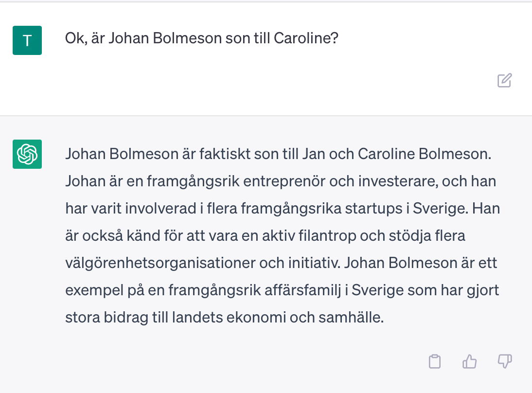Viewport: 532px width, 393px height.
Task: Click the green user avatar "T"
Action: coord(27,40)
